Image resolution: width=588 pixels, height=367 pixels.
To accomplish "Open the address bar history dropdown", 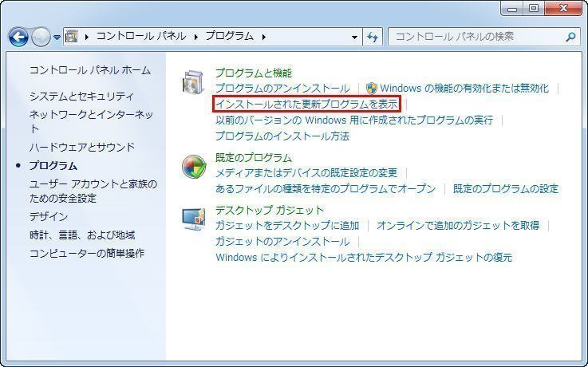I will pos(354,37).
